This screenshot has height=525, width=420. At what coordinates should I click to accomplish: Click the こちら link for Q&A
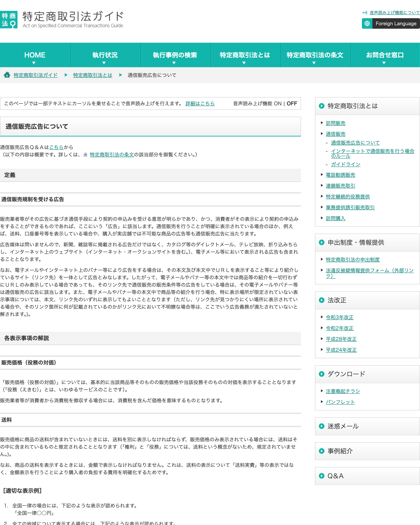pyautogui.click(x=56, y=147)
